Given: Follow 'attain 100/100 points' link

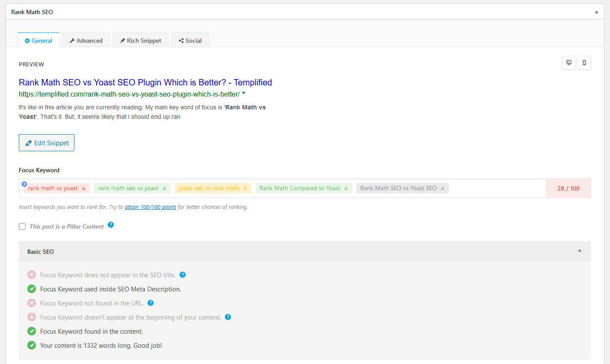Looking at the screenshot, I should pos(150,207).
